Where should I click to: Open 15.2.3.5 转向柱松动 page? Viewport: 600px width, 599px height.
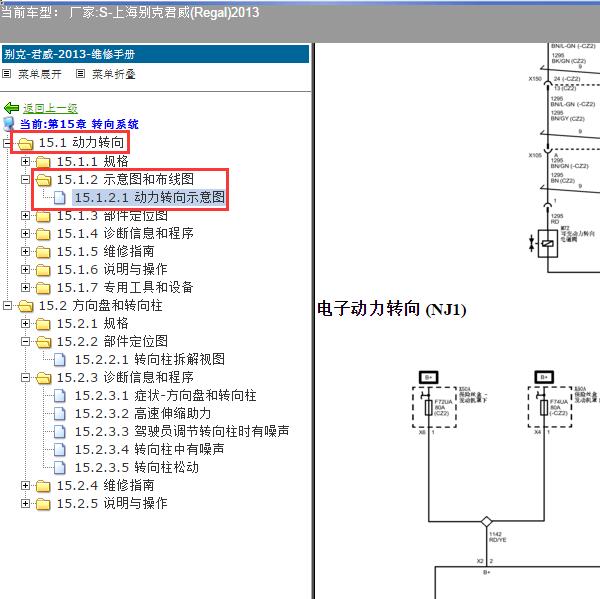point(137,467)
